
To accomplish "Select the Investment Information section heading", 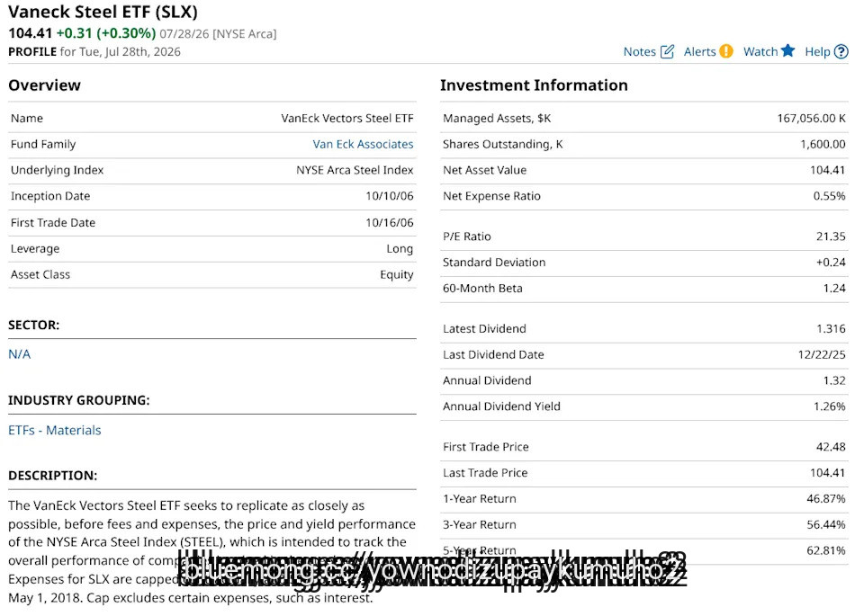I will click(534, 85).
